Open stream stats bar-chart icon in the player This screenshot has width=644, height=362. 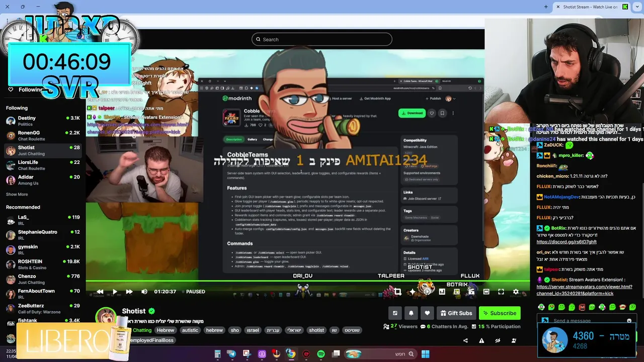442,292
